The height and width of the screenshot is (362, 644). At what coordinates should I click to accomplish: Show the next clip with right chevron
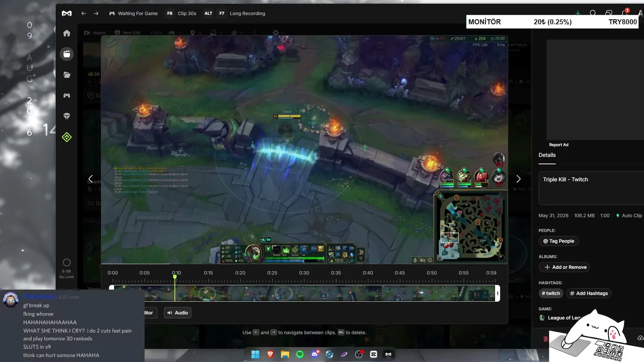(518, 178)
